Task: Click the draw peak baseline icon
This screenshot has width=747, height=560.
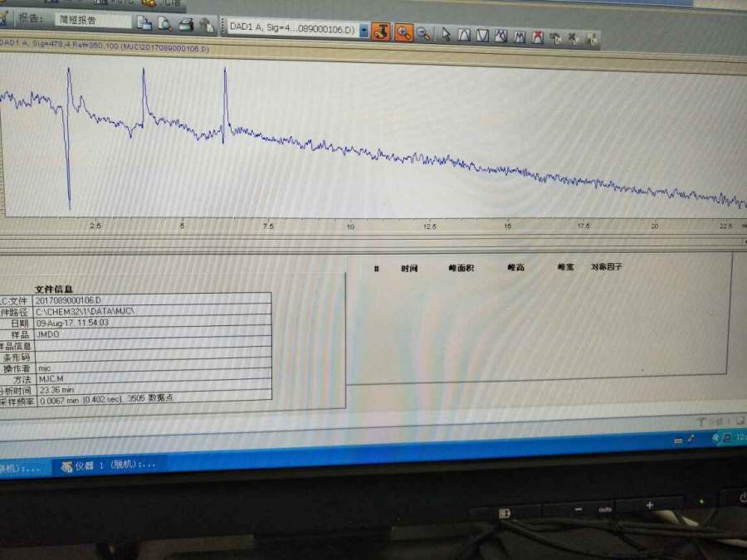Action: tap(464, 35)
